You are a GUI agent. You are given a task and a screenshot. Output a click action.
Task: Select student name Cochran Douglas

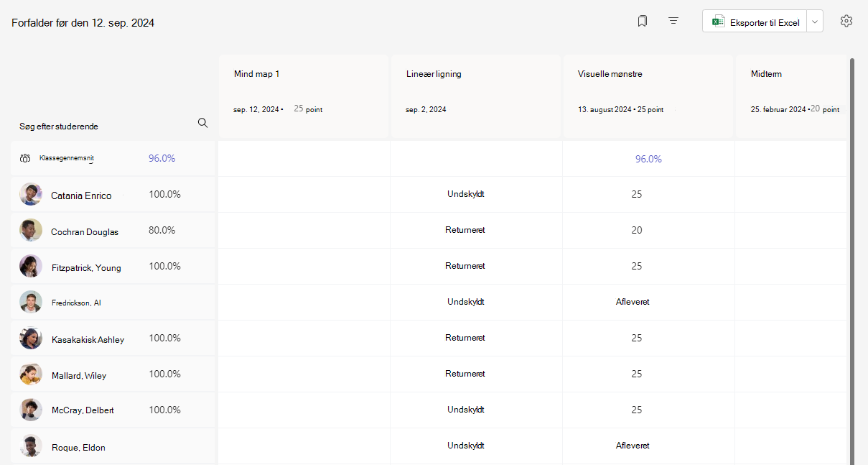coord(85,231)
